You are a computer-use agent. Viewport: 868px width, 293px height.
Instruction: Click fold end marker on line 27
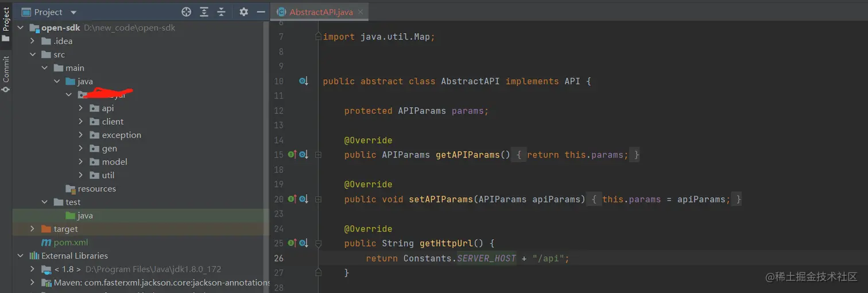[x=318, y=273]
